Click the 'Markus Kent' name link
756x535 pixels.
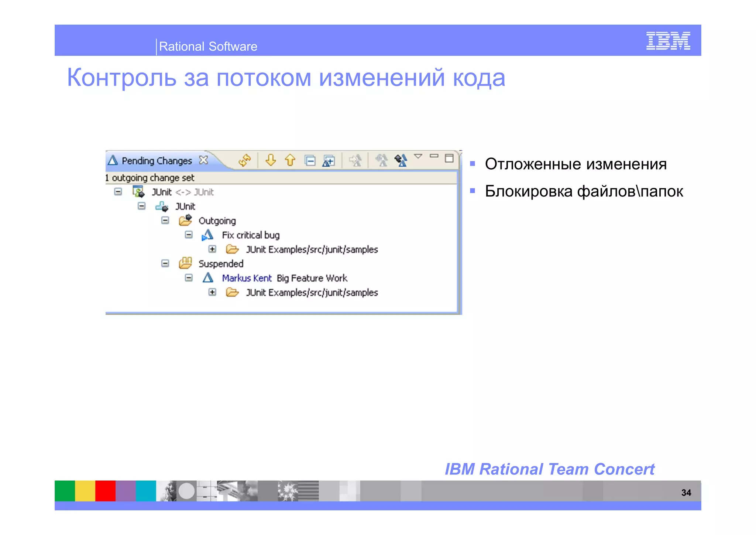(247, 278)
